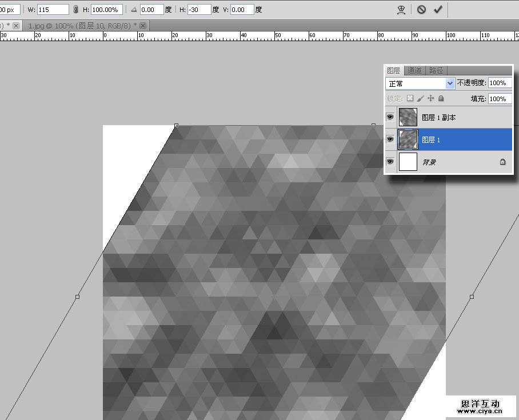
Task: Close the 1.jpg document tab
Action: pos(143,26)
